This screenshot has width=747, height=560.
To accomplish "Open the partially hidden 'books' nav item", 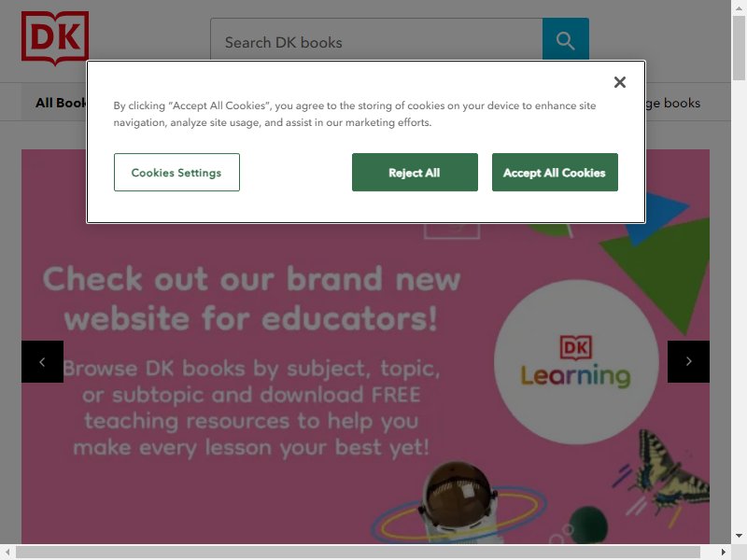I will (x=673, y=103).
